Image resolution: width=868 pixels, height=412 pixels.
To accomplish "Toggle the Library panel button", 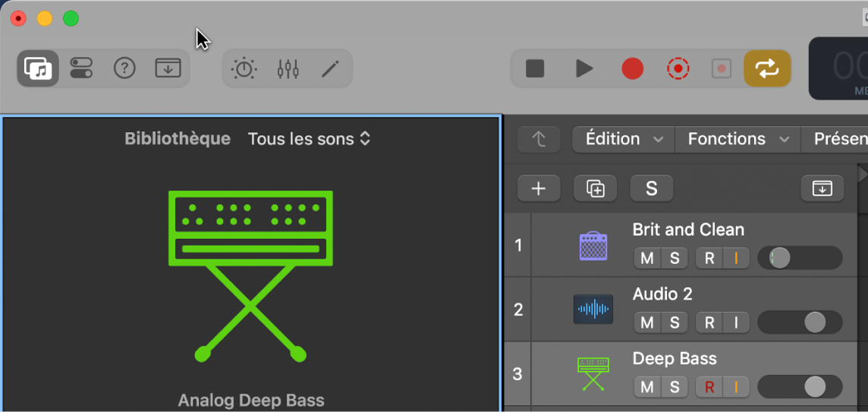I will [37, 68].
